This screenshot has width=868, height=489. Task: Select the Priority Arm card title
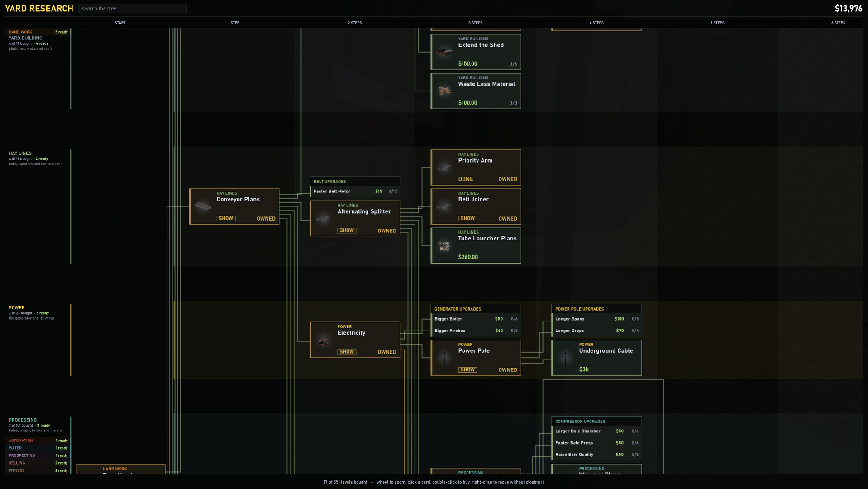(x=475, y=160)
